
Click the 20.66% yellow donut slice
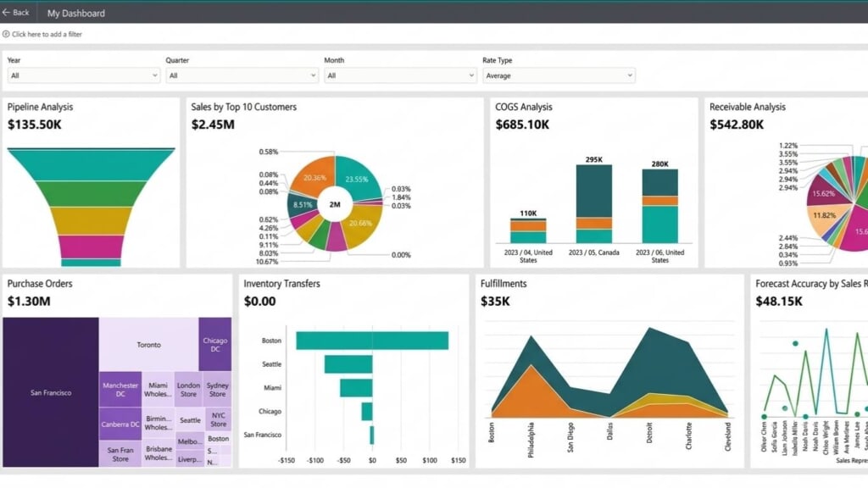point(363,225)
